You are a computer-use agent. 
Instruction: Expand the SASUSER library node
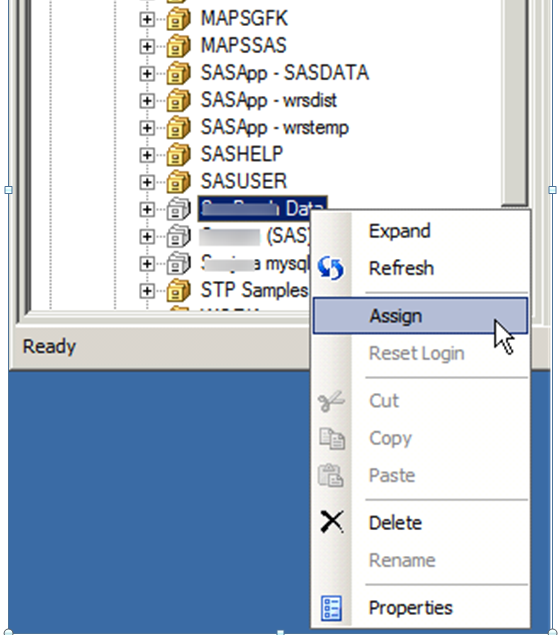pos(147,182)
